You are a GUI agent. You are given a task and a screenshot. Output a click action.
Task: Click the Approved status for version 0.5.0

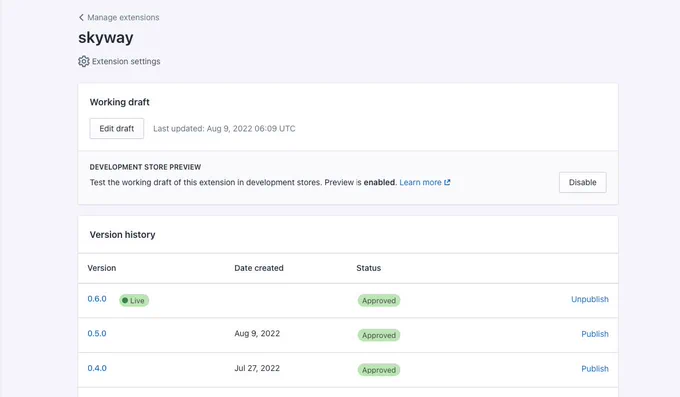[379, 335]
